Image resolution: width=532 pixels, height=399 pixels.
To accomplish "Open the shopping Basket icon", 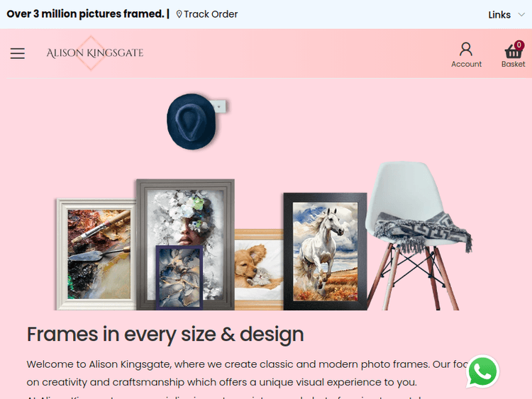I will click(513, 52).
